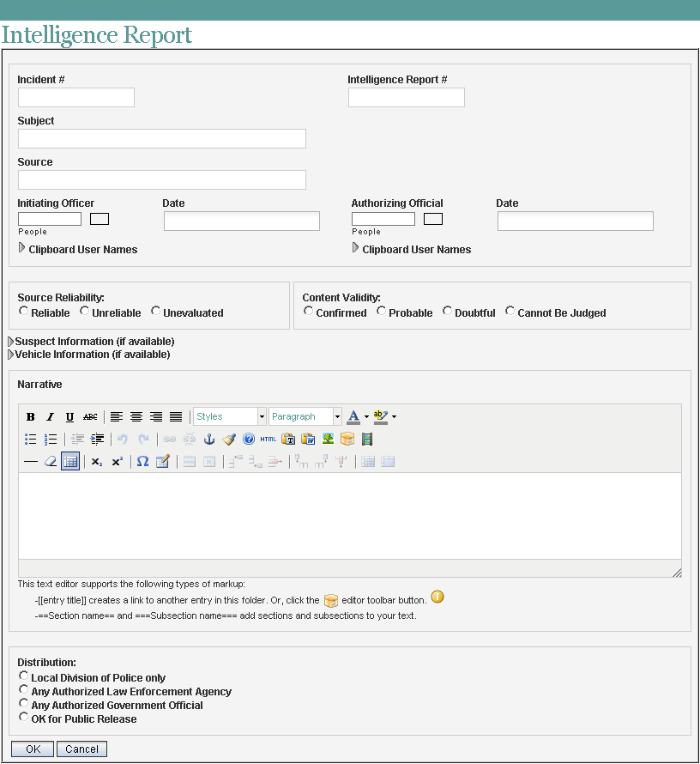Click into the Source field

point(162,179)
